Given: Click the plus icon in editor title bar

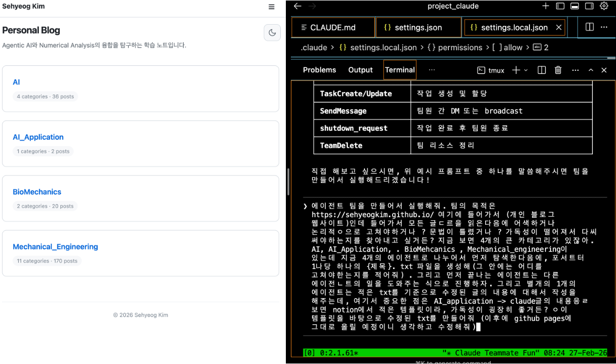Looking at the screenshot, I should coord(546,6).
